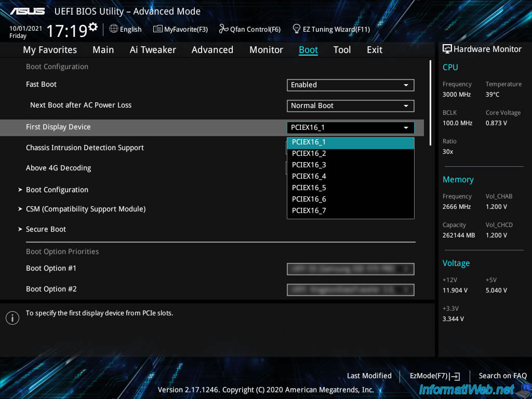The width and height of the screenshot is (532, 399).
Task: Click Last Modified button
Action: [369, 376]
